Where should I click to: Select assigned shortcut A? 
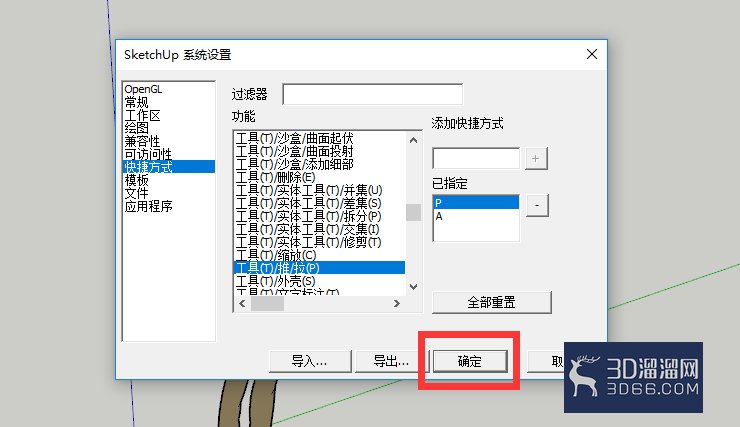click(476, 216)
